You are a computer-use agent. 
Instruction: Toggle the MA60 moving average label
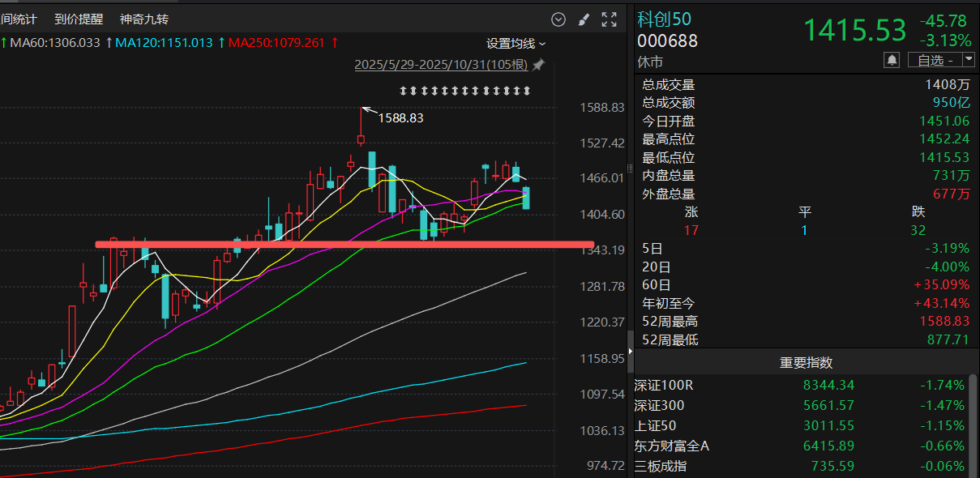click(x=54, y=43)
